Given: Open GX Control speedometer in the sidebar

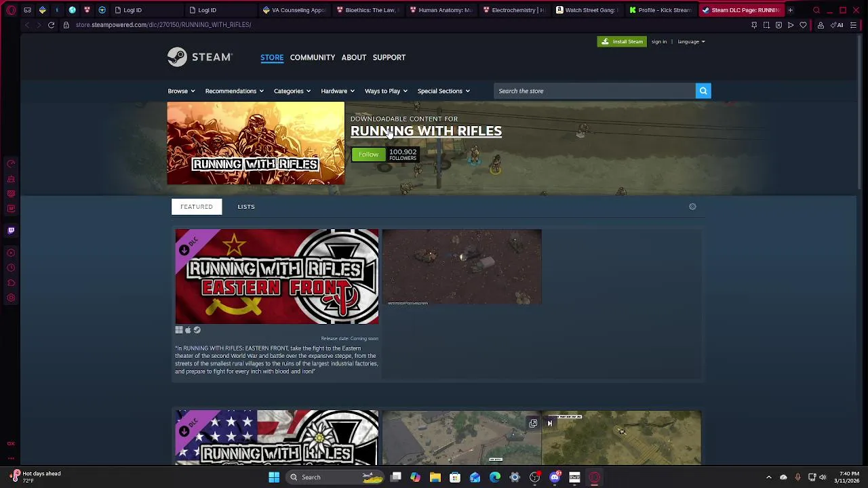Looking at the screenshot, I should tap(11, 164).
